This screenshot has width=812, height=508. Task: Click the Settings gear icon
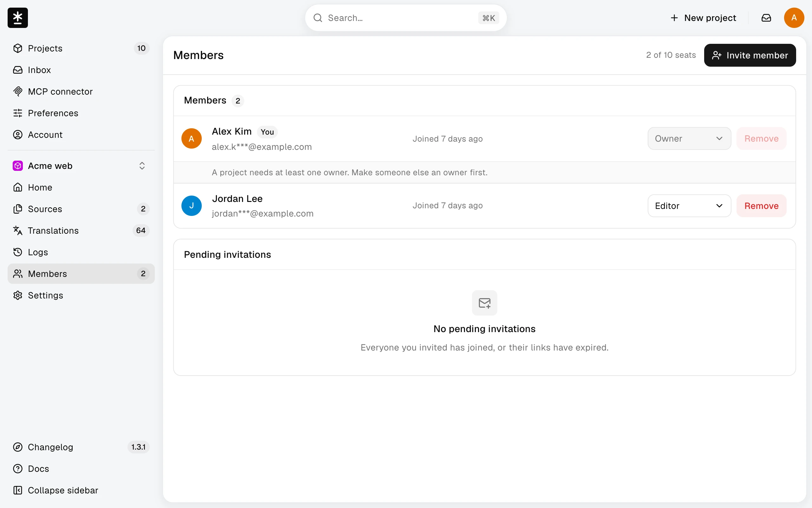pyautogui.click(x=18, y=295)
